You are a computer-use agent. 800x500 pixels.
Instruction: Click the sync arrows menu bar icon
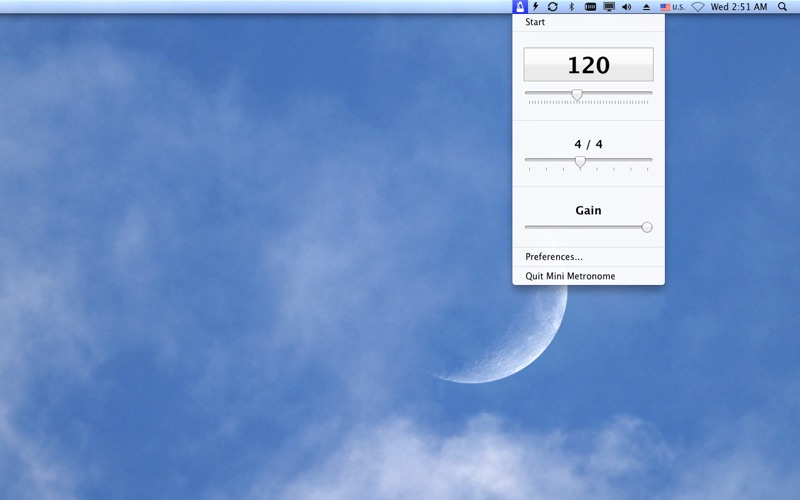(x=553, y=7)
